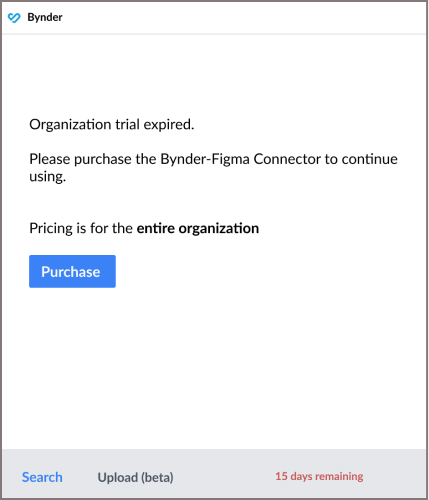Click the Please purchase the sentence start

pos(93,159)
